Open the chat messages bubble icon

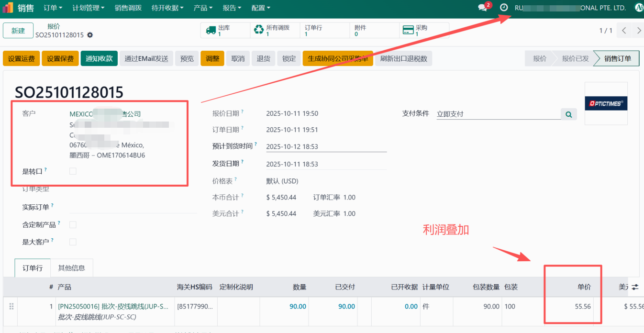tap(482, 7)
